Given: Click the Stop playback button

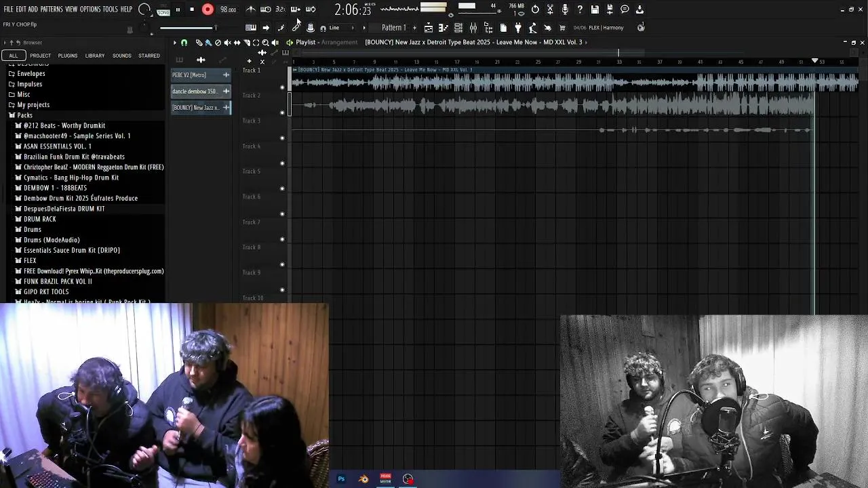Looking at the screenshot, I should [x=192, y=9].
